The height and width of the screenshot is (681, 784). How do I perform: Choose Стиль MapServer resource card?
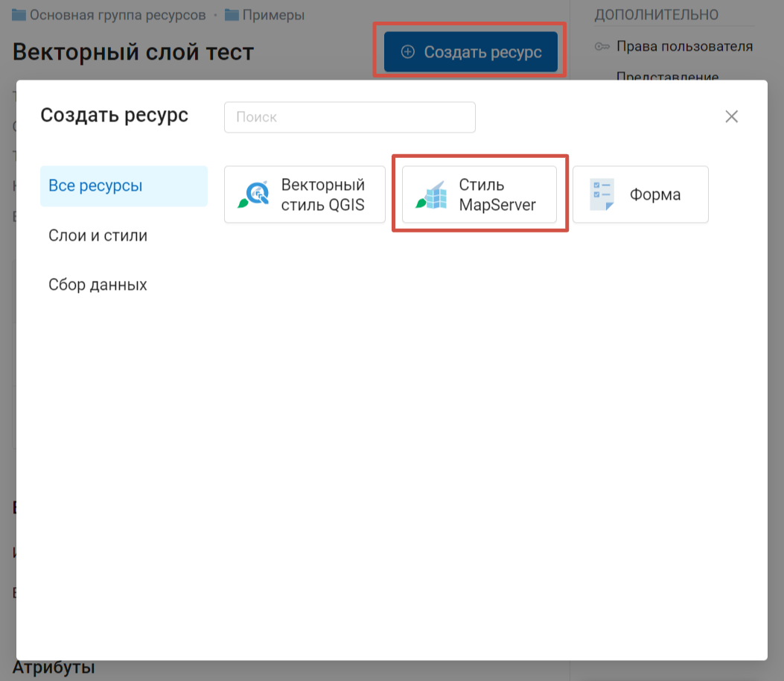pos(479,194)
